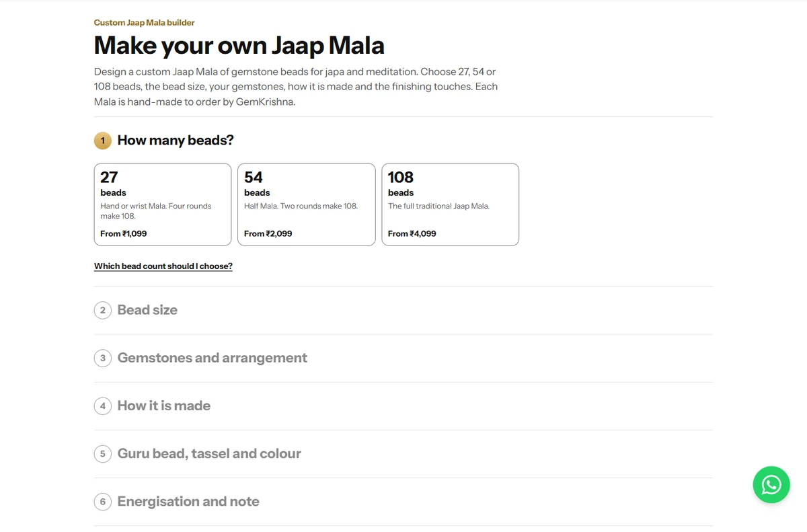Expand the Bead size step

point(403,310)
